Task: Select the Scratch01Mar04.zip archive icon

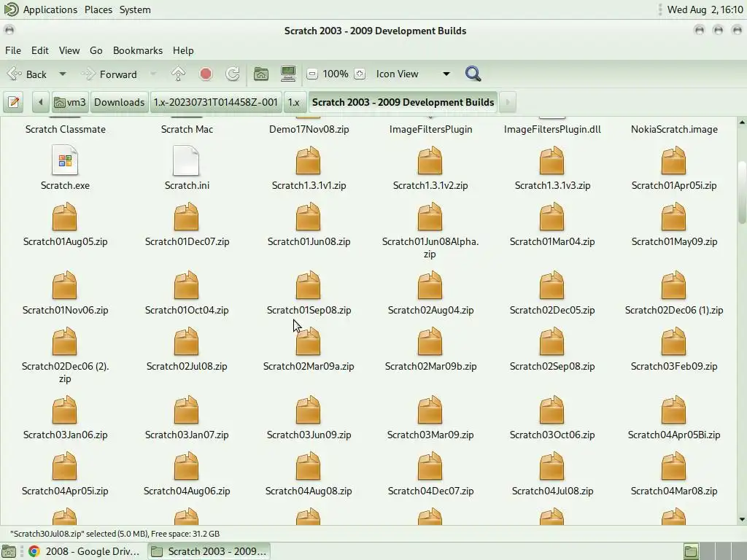Action: tap(552, 217)
